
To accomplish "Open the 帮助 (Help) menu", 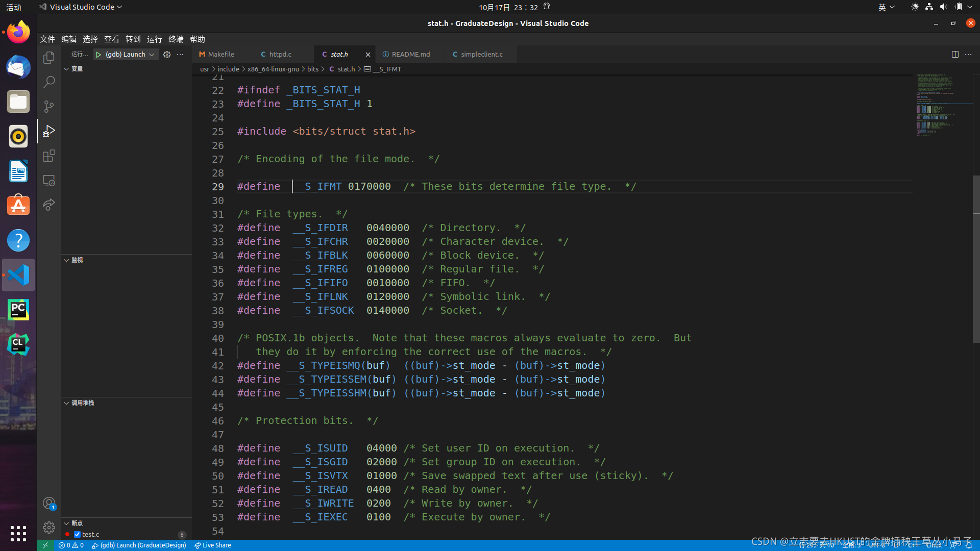I will (x=198, y=39).
